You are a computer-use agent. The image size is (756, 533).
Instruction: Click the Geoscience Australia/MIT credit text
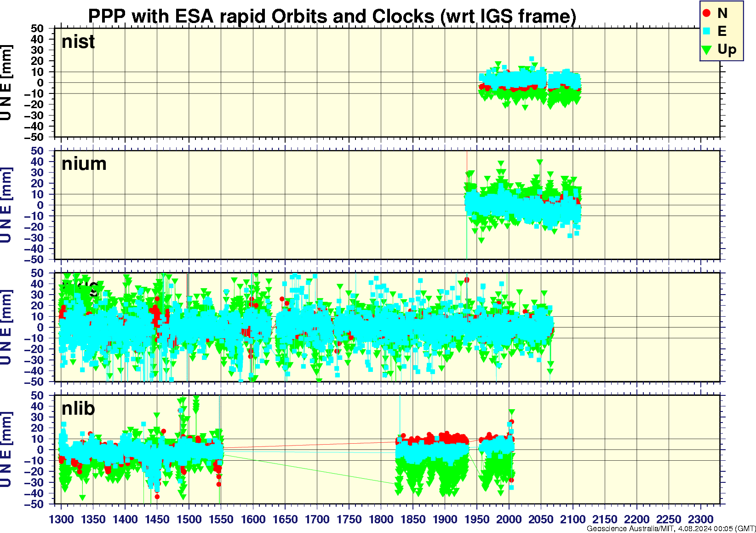[671, 529]
